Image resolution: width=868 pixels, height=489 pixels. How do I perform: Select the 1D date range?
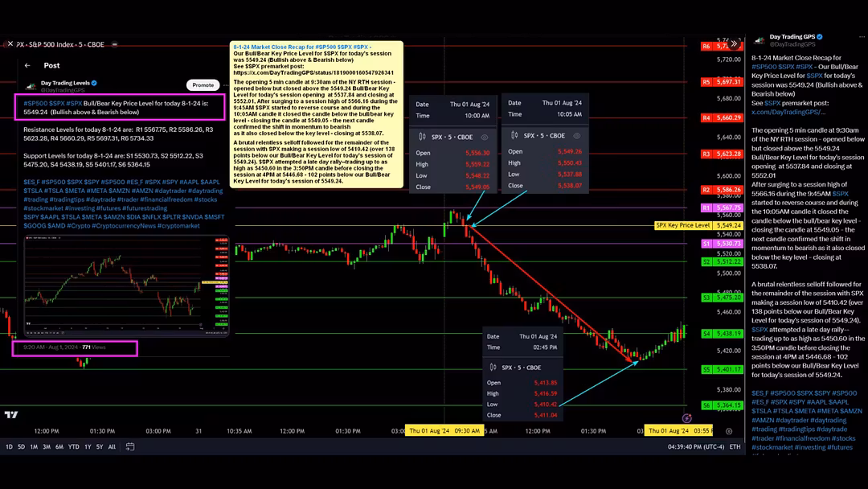9,446
